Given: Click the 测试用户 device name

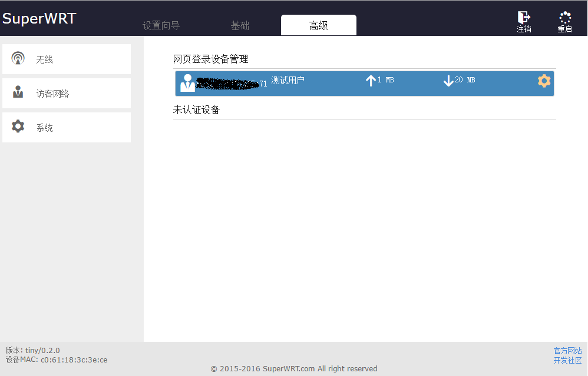Looking at the screenshot, I should point(288,80).
